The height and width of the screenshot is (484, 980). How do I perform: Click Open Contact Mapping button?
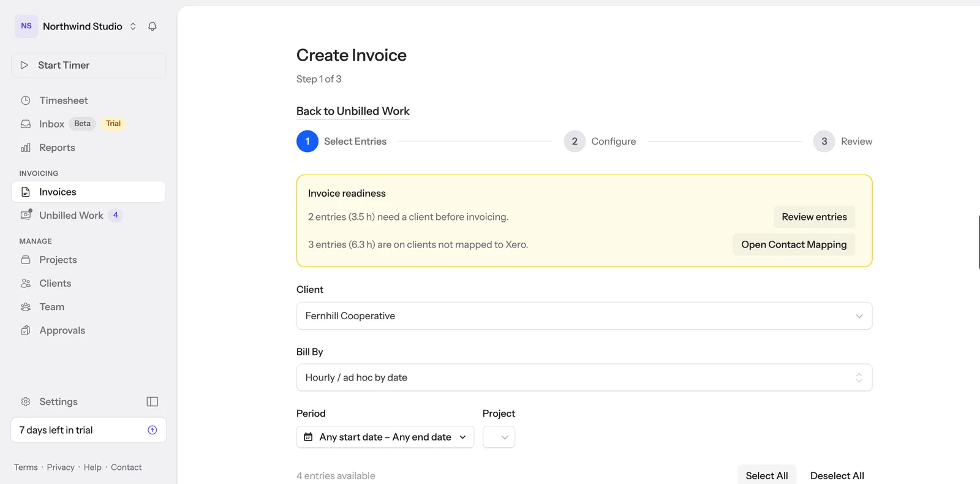pyautogui.click(x=794, y=244)
